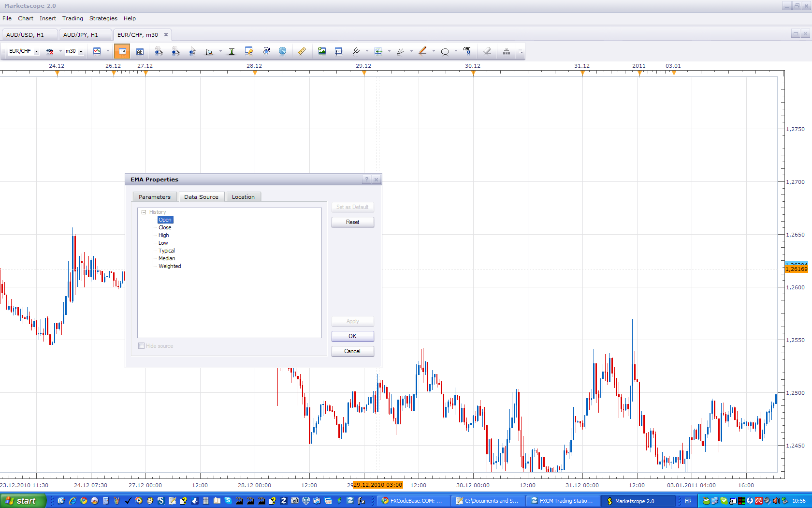The height and width of the screenshot is (508, 812).
Task: Select the ruler measure tool
Action: [302, 51]
